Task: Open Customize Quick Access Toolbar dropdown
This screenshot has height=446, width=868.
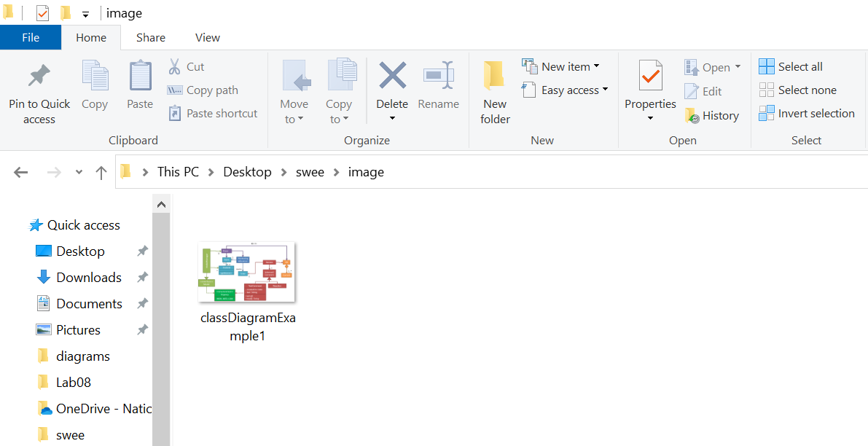Action: pos(85,14)
